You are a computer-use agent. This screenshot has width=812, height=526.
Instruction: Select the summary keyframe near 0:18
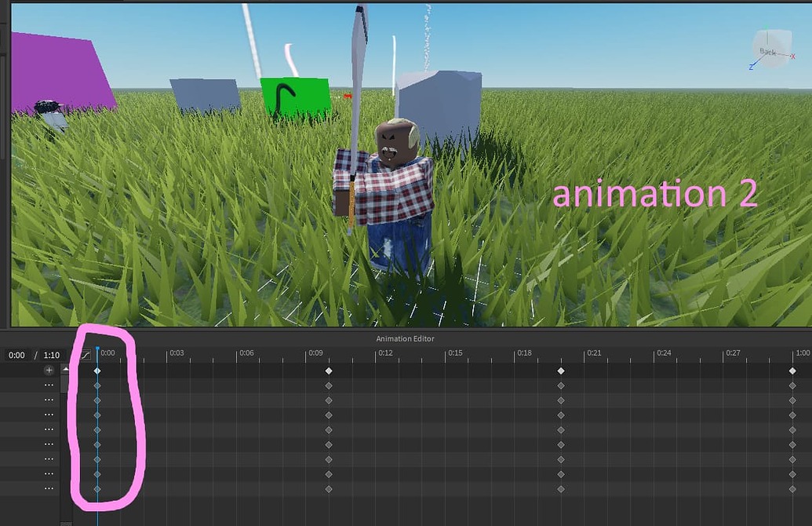click(561, 371)
